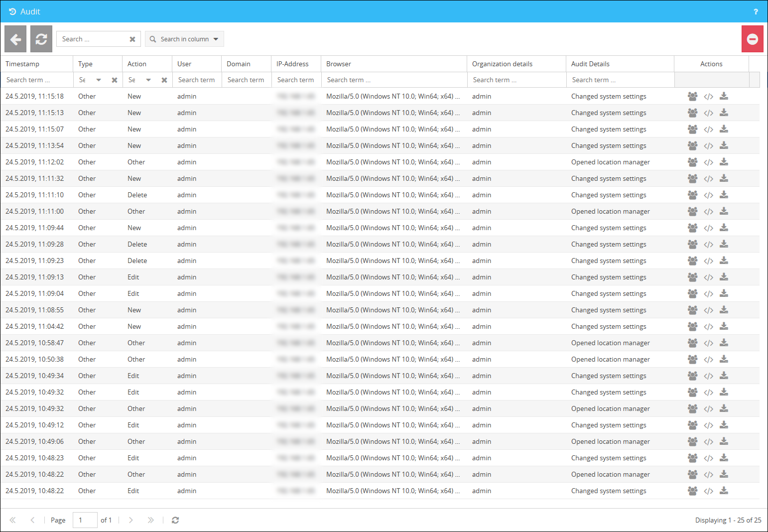Click the Domain search term field

coord(247,80)
